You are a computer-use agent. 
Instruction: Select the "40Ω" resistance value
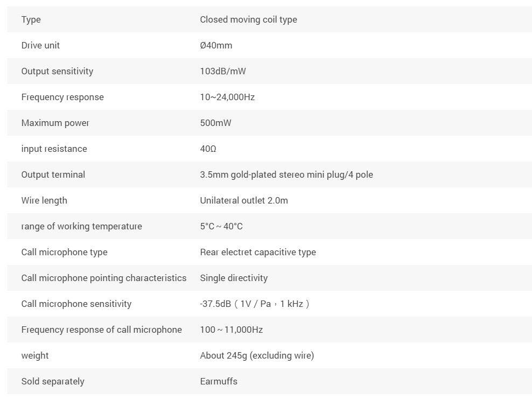pyautogui.click(x=208, y=149)
